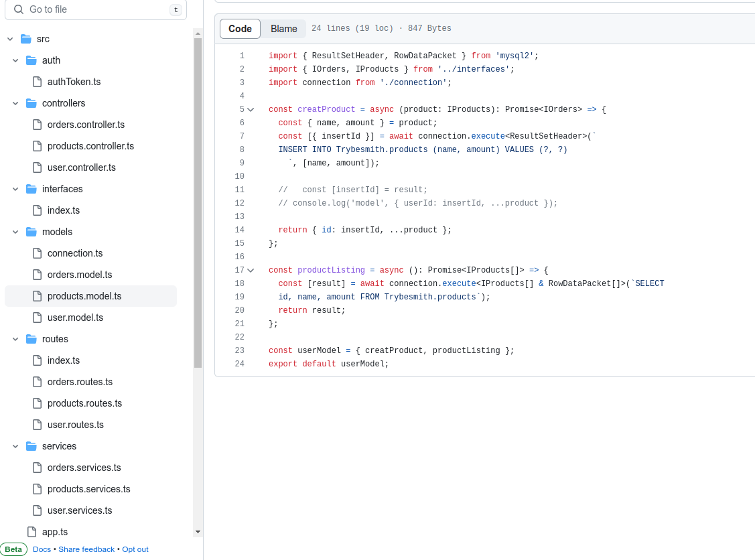
Task: Click the controllers folder icon
Action: [x=31, y=103]
